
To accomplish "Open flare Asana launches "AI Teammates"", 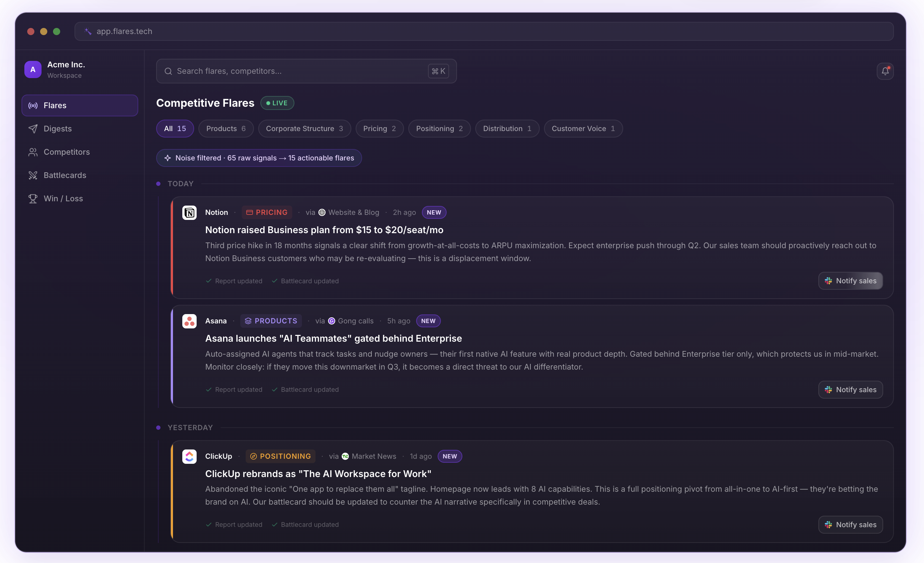I will 333,339.
